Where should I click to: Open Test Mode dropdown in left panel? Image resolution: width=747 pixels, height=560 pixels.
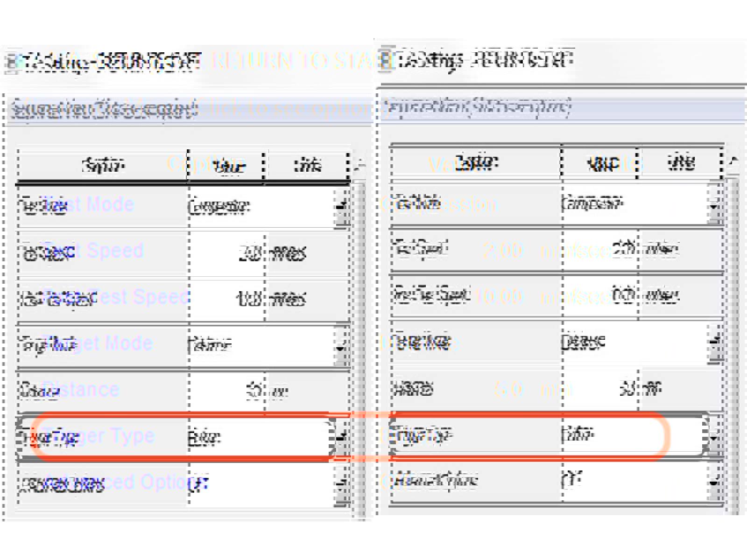point(342,207)
